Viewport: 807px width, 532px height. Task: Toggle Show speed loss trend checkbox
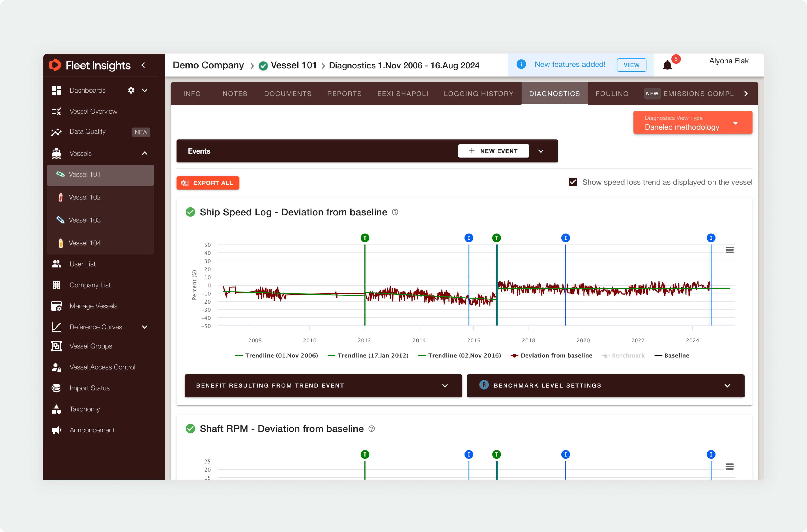(x=573, y=182)
